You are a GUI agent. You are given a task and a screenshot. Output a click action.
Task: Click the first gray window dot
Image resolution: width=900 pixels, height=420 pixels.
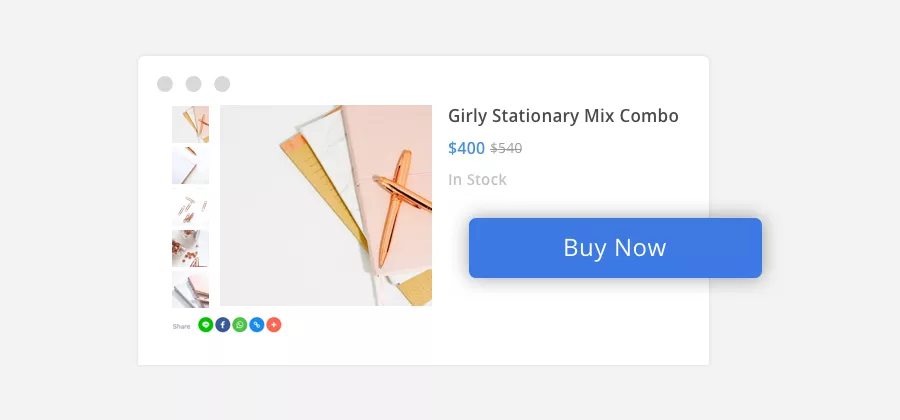pos(165,84)
